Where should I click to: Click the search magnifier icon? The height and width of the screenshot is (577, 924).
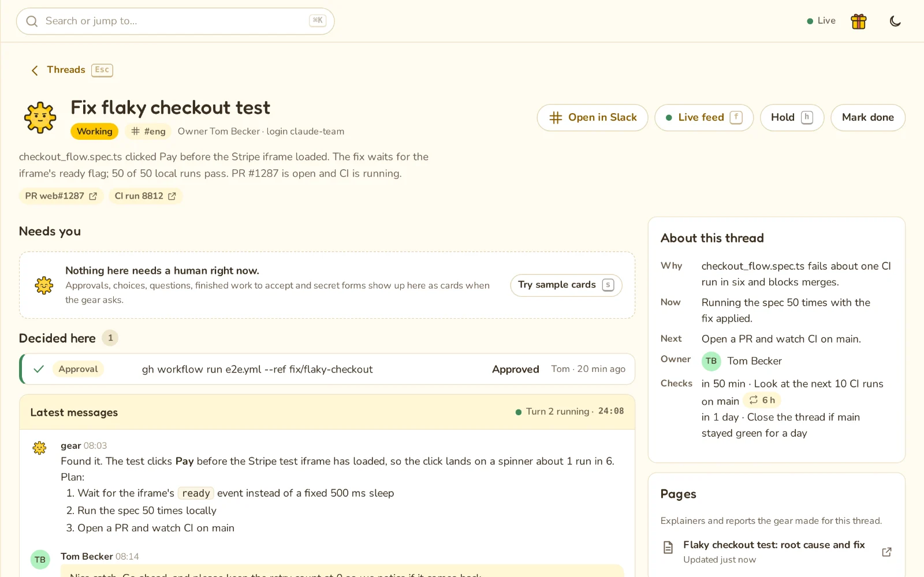coord(32,21)
